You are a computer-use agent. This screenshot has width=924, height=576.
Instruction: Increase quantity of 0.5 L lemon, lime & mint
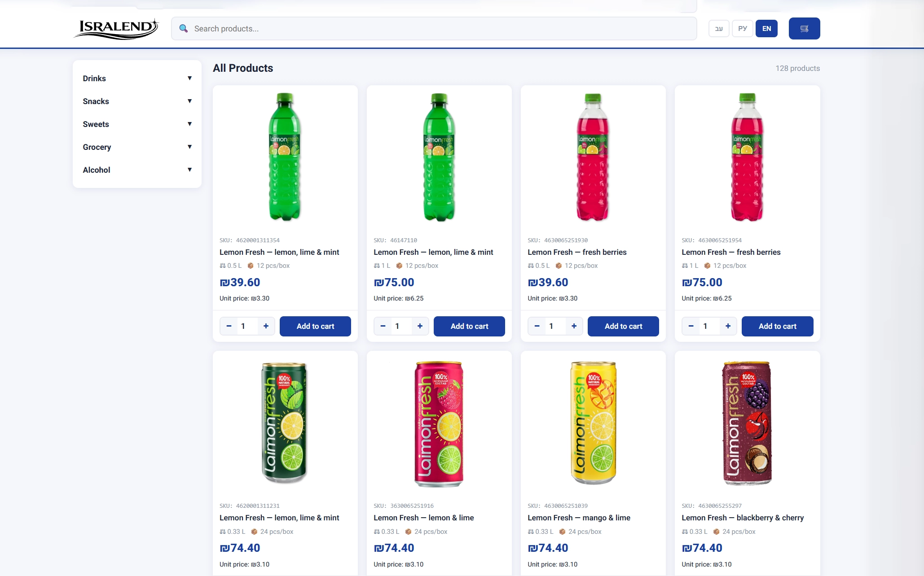pos(266,326)
